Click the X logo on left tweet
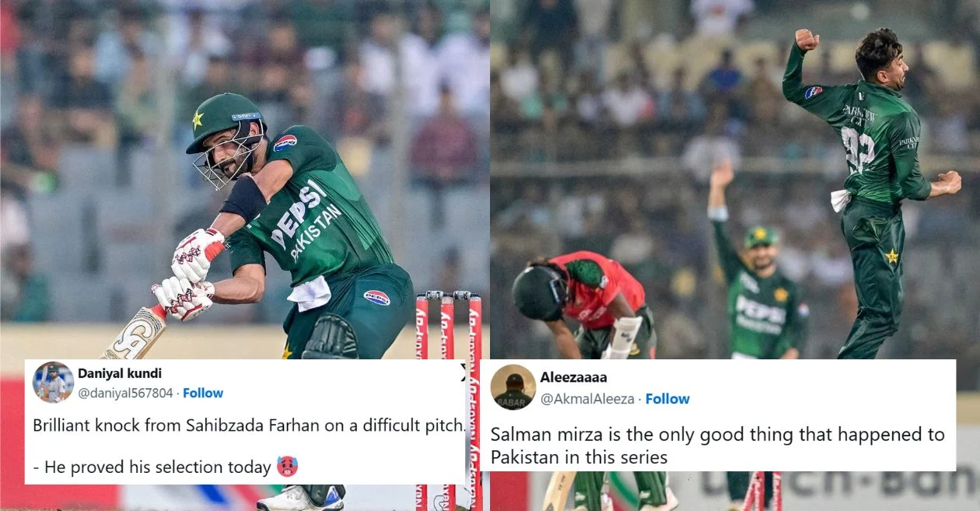This screenshot has width=980, height=511. point(463,371)
